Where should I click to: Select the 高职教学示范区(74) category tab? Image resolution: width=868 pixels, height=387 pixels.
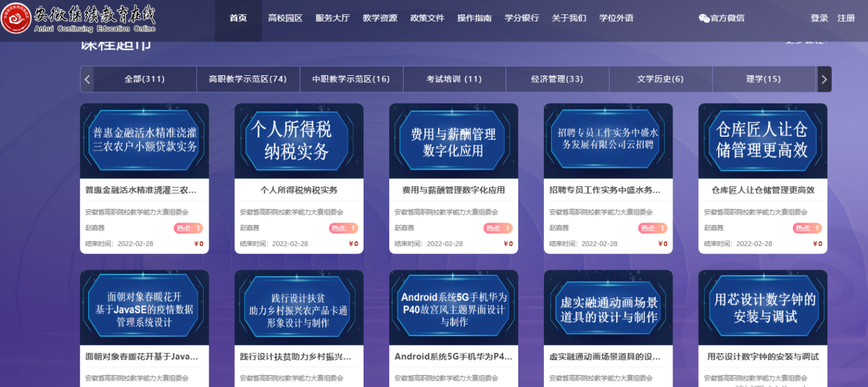(248, 79)
